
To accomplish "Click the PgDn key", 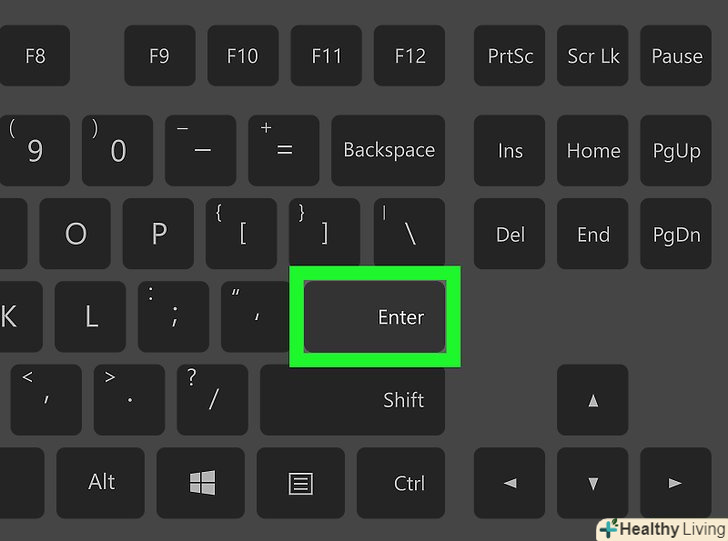I will (676, 234).
